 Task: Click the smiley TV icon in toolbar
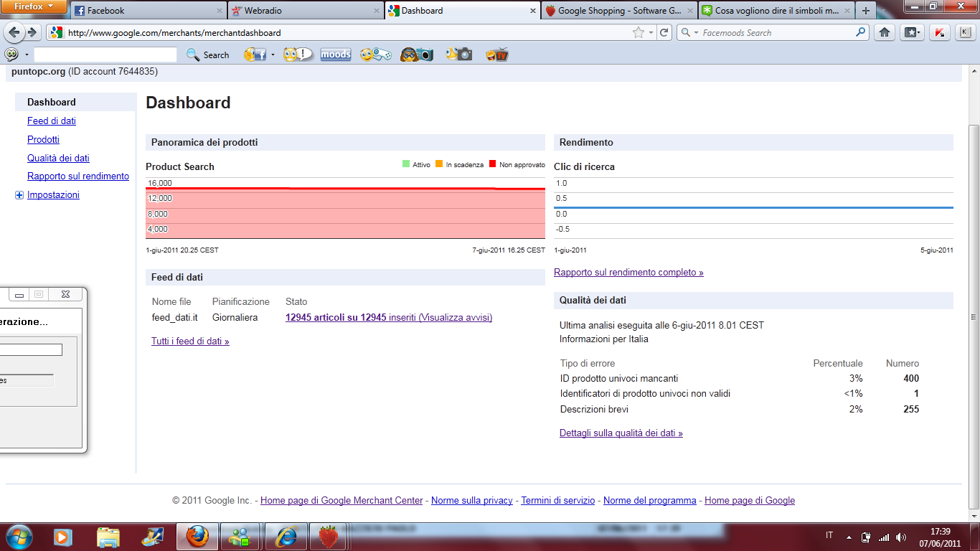click(x=497, y=55)
